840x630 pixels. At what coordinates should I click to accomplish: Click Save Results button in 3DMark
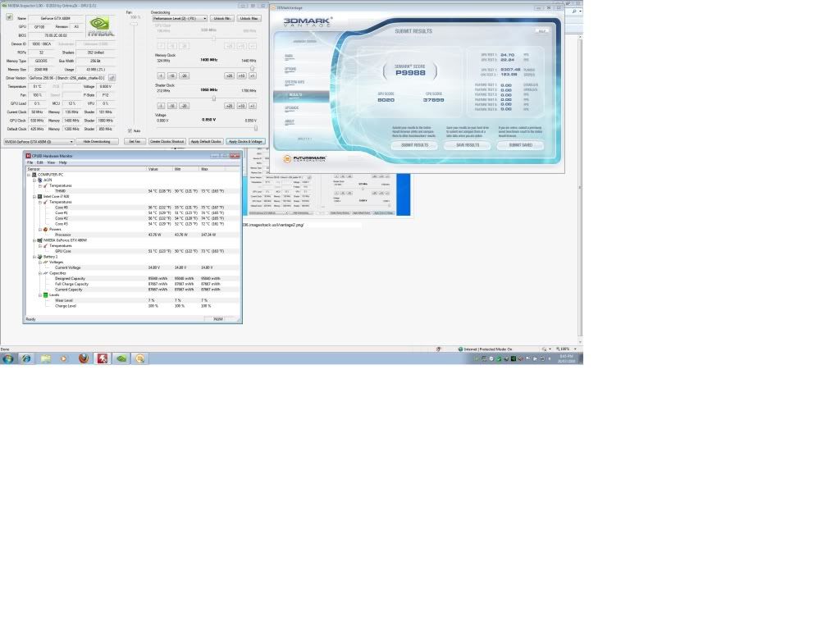tap(468, 145)
